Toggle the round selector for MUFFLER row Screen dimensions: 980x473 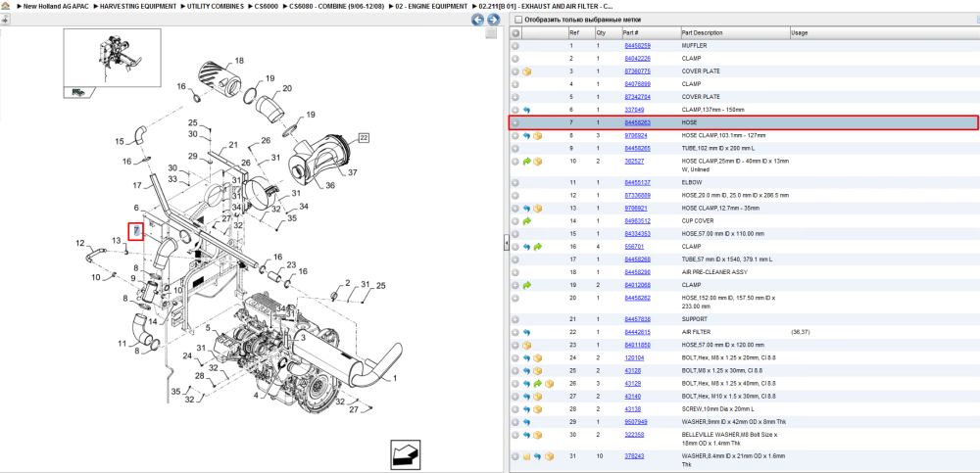tap(515, 46)
